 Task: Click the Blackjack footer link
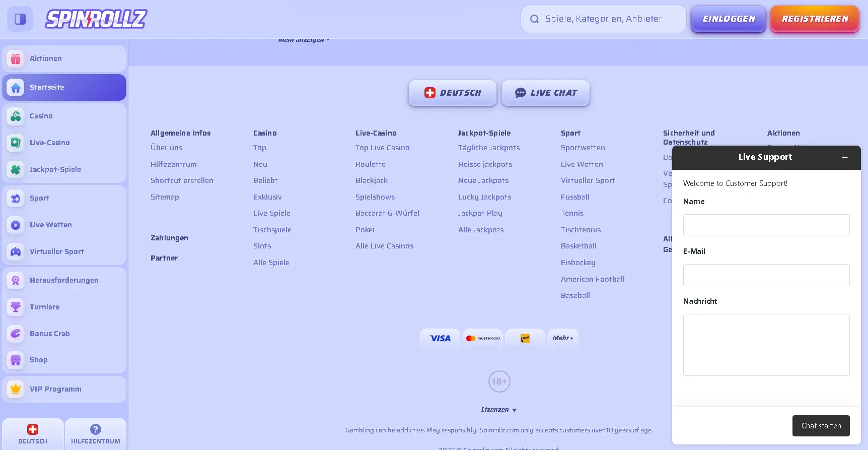[371, 180]
